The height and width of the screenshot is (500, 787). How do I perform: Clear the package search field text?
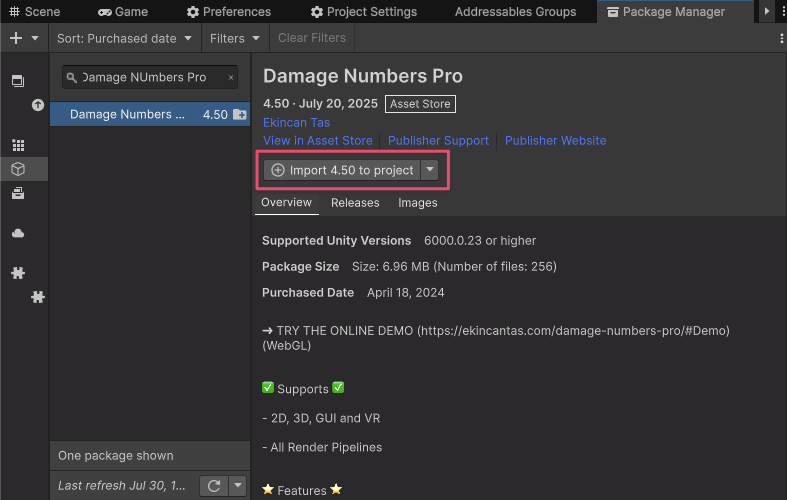coord(231,78)
